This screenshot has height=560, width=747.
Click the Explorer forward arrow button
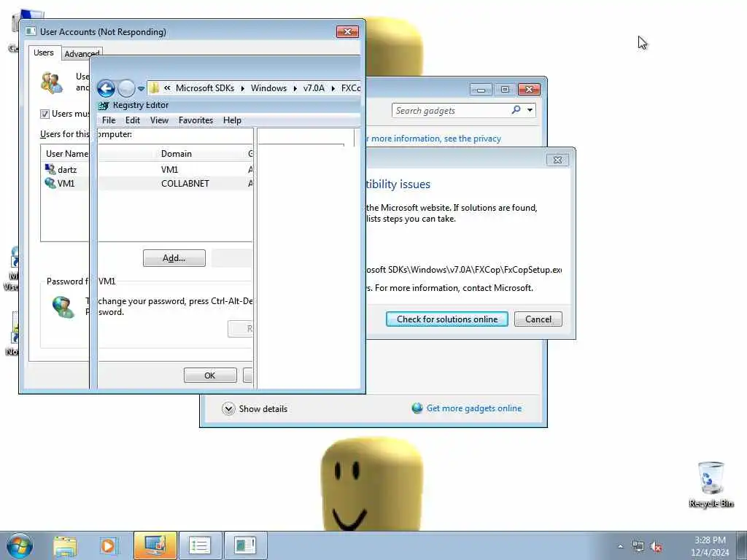pos(126,88)
